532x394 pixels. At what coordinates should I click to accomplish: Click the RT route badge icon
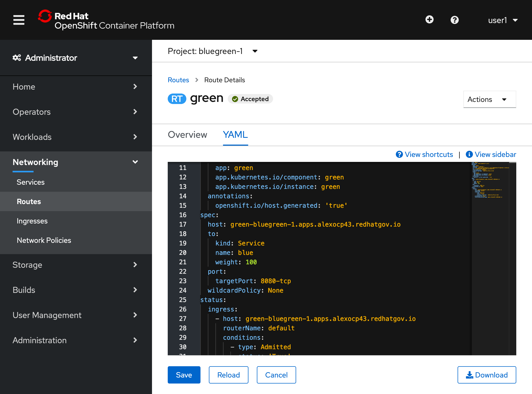point(177,99)
